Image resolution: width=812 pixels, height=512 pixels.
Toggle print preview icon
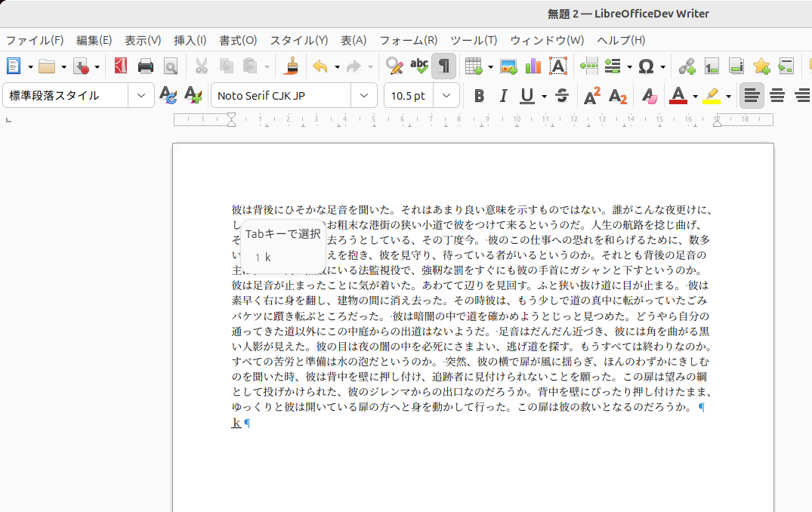point(171,66)
